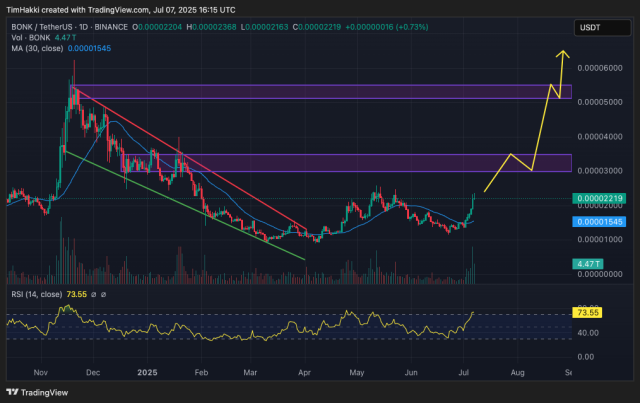Click first RSI indicator circle-slash icon
This screenshot has width=640, height=403.
[93, 294]
